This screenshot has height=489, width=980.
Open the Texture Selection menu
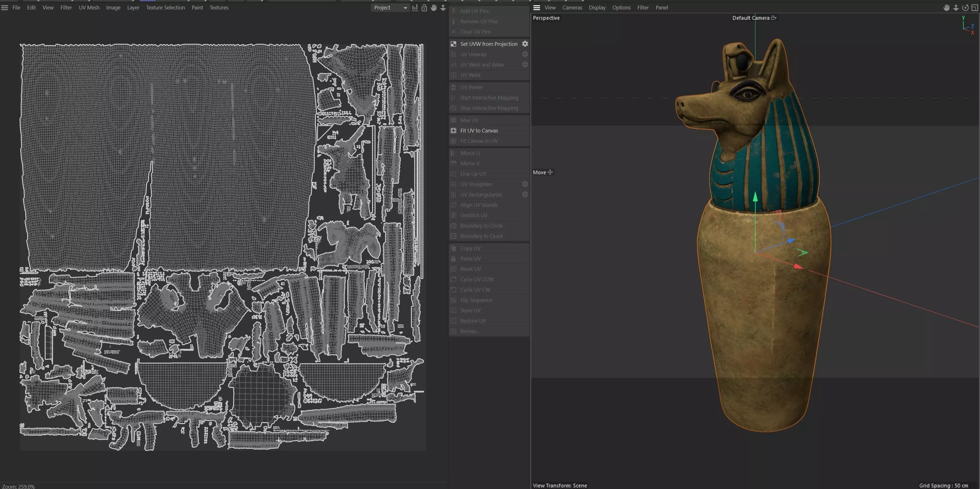[x=165, y=8]
